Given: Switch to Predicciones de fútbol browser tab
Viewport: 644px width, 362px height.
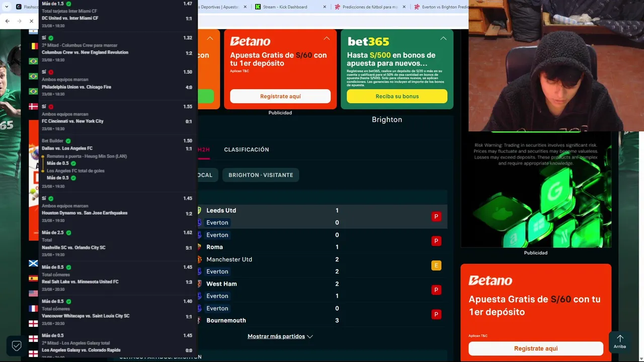Looking at the screenshot, I should click(x=370, y=7).
